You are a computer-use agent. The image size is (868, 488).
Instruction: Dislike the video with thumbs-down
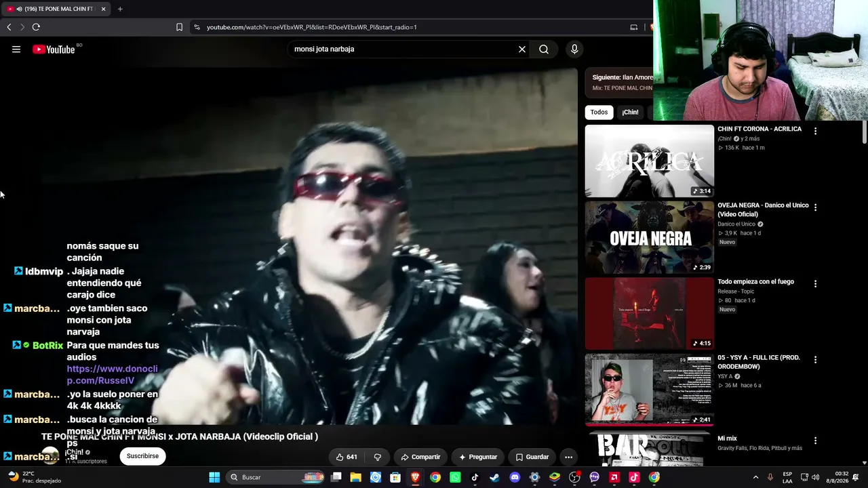coord(378,457)
